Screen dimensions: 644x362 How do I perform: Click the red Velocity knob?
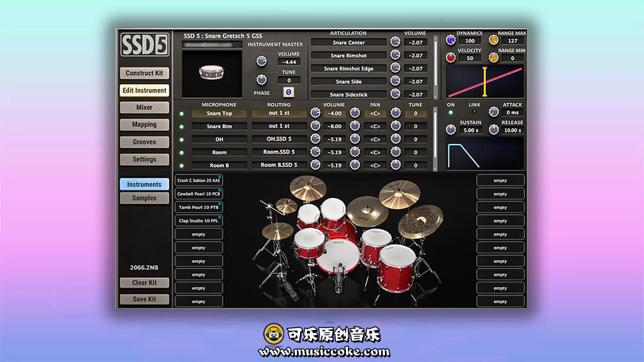(x=450, y=57)
